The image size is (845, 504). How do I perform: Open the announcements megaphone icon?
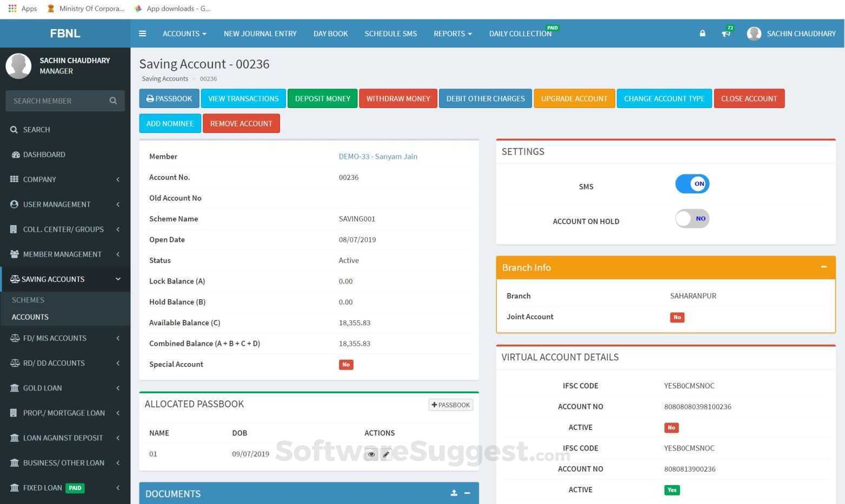(x=726, y=33)
